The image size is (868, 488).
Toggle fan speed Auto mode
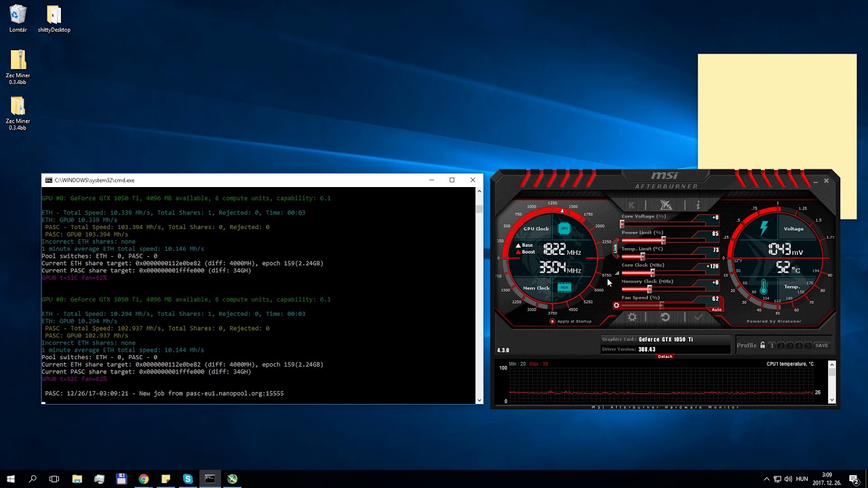pyautogui.click(x=717, y=309)
